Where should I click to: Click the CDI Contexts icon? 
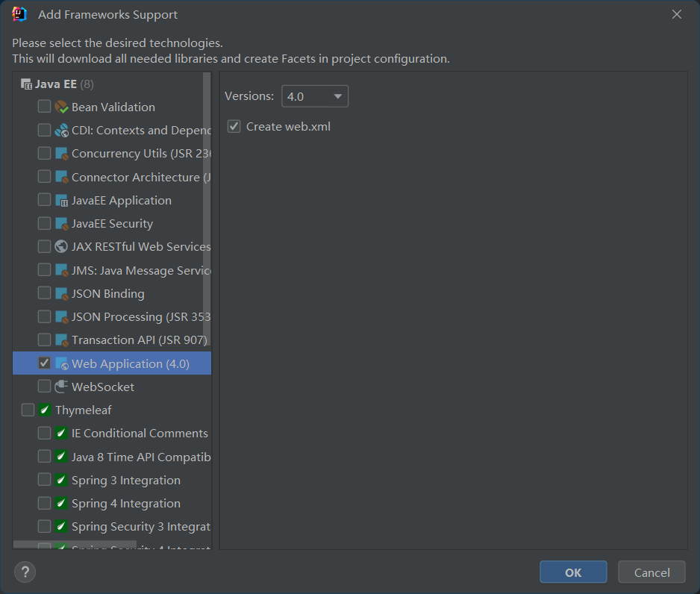(62, 130)
